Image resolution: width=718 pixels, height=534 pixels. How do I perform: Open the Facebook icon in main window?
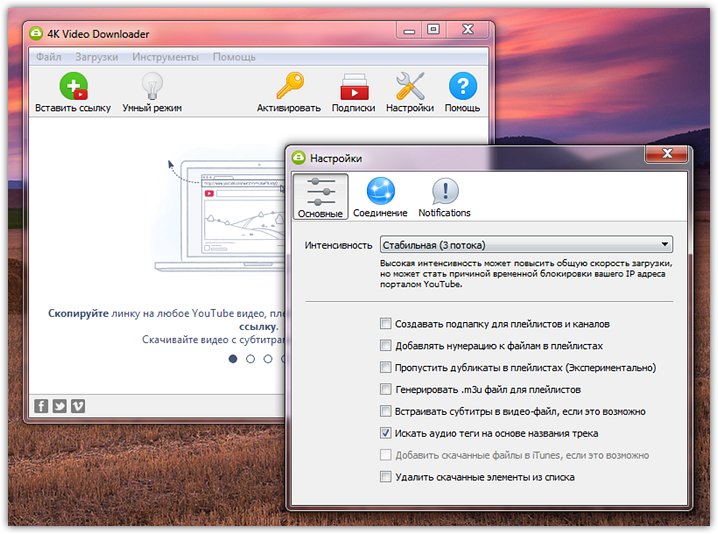click(41, 406)
